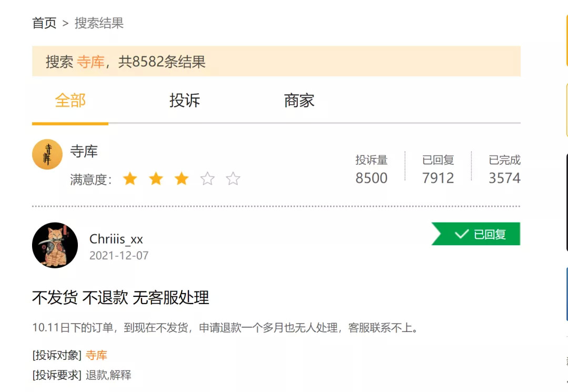This screenshot has width=568, height=392.
Task: Click the fifth empty star
Action: (x=233, y=179)
